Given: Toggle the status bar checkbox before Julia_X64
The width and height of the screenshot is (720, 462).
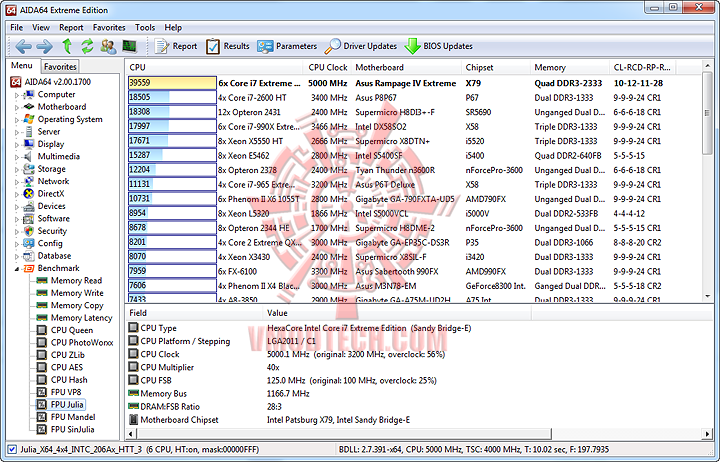Looking at the screenshot, I should tap(12, 449).
